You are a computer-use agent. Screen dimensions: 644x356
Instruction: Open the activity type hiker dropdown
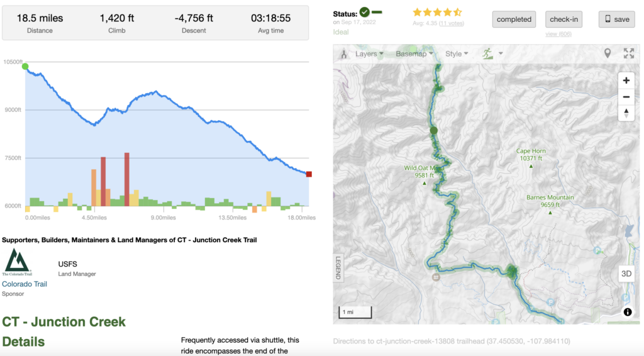[492, 54]
